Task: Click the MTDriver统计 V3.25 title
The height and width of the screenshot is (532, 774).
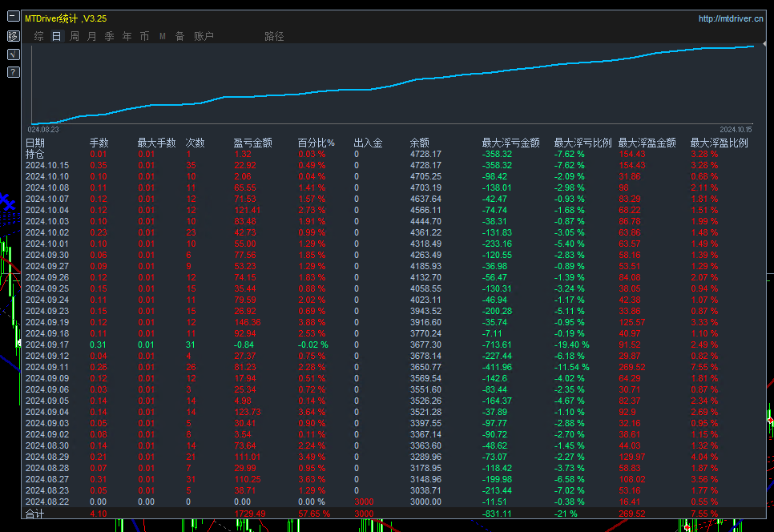Action: [66, 18]
